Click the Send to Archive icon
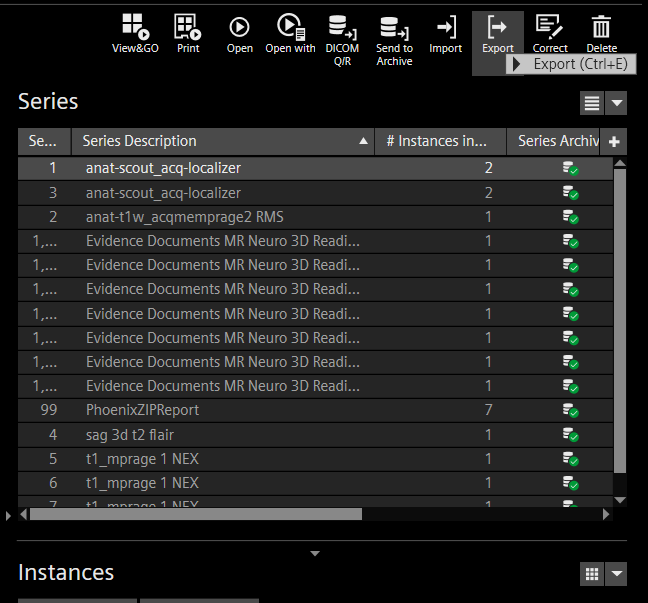Image resolution: width=648 pixels, height=603 pixels. 394,28
